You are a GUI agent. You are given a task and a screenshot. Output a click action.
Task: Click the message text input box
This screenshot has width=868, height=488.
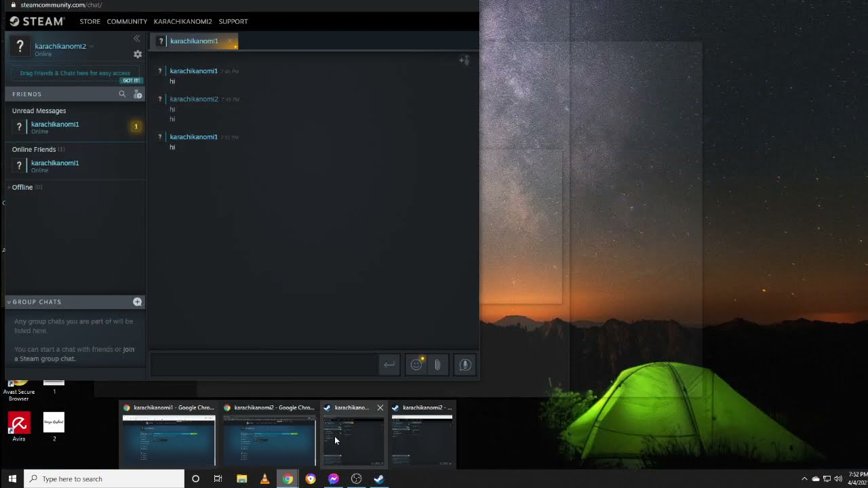tap(264, 365)
